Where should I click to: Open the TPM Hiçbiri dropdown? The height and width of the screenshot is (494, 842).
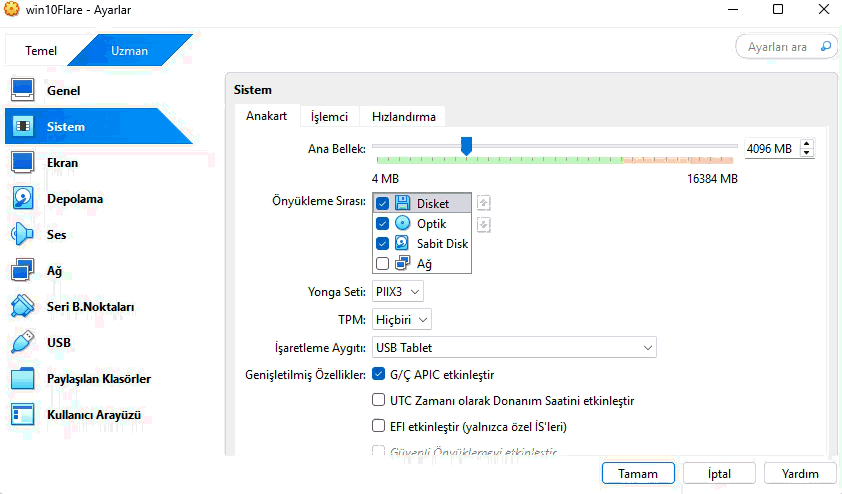(402, 319)
